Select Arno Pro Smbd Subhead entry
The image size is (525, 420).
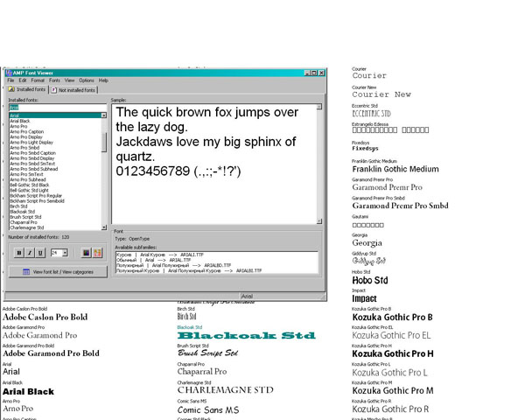(x=55, y=169)
